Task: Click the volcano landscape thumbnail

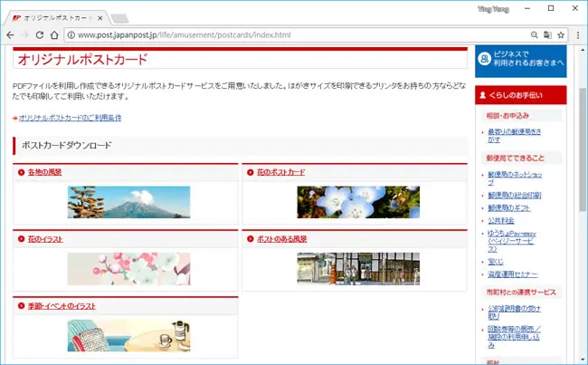Action: pos(128,202)
